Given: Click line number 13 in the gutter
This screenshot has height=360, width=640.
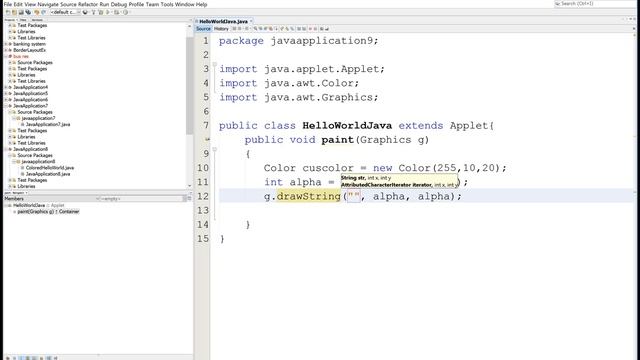Looking at the screenshot, I should (203, 210).
